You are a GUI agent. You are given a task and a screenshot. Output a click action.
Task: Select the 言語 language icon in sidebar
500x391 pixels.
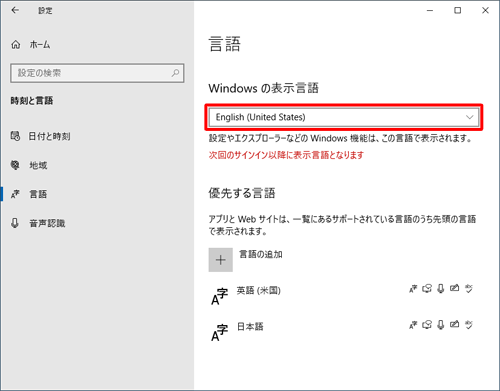click(x=15, y=194)
